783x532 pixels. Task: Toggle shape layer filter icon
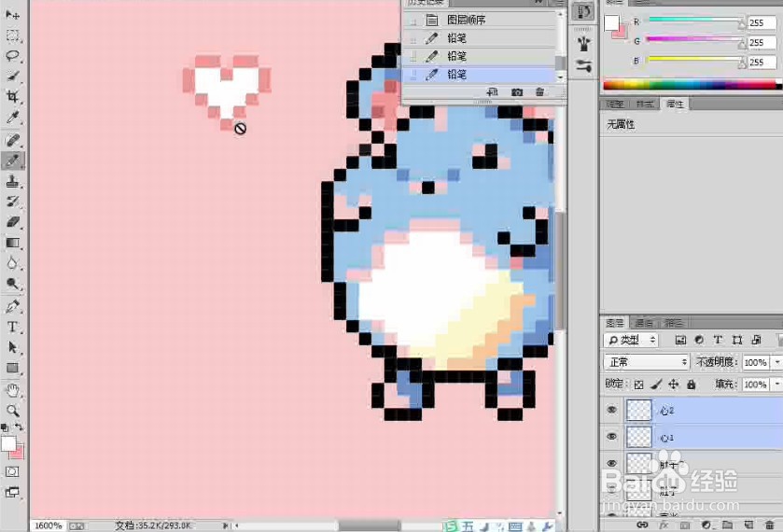[737, 340]
